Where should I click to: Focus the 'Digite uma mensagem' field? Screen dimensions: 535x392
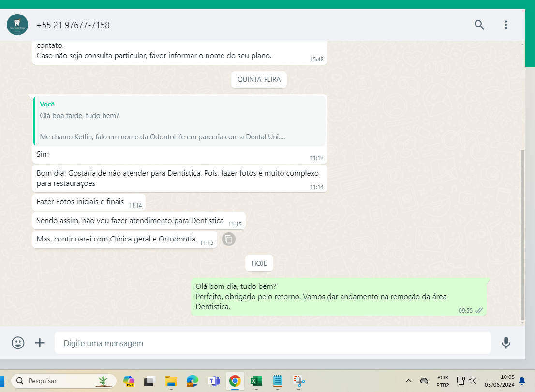coord(273,343)
